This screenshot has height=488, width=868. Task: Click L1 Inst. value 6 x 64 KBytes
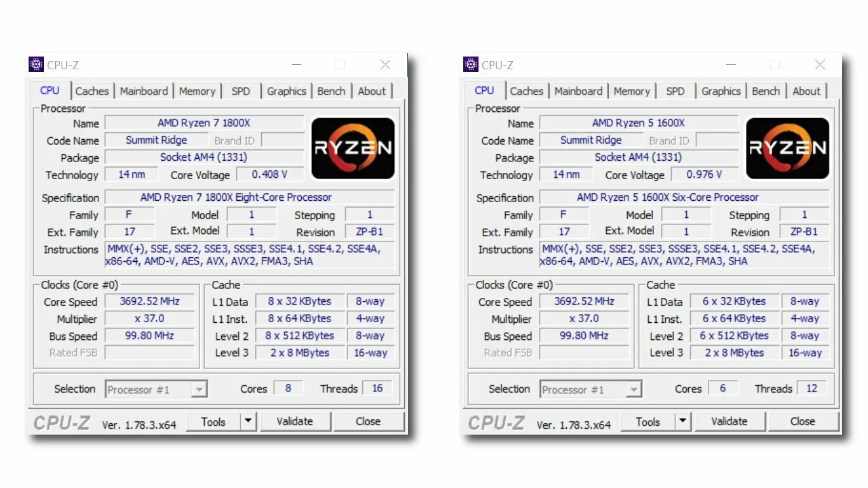734,318
